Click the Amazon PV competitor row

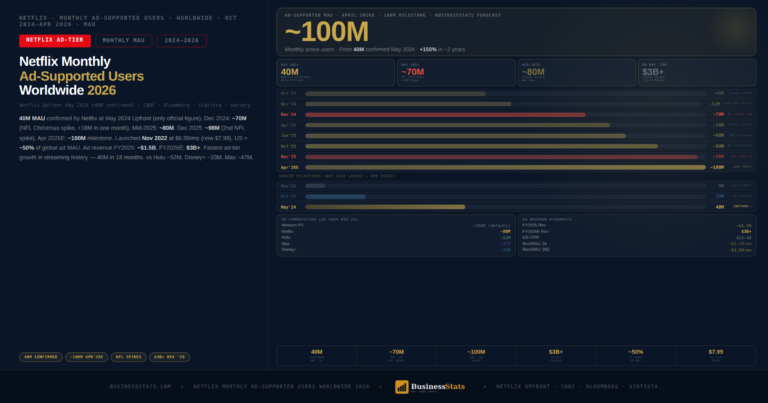[396, 225]
